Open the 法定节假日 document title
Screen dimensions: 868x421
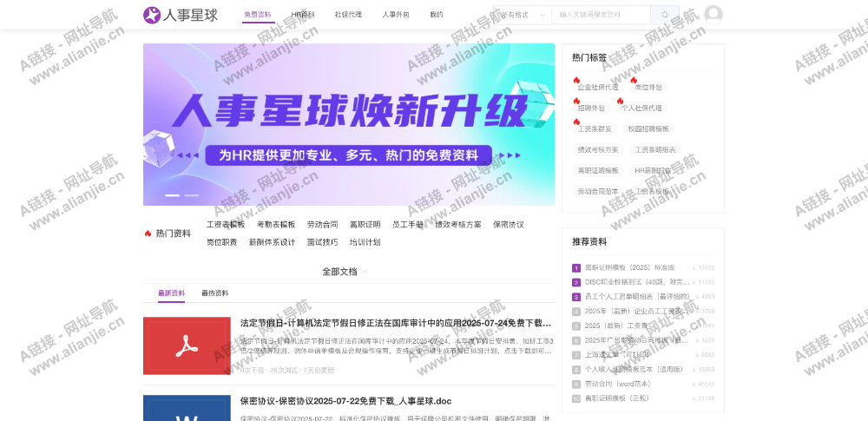[x=396, y=324]
